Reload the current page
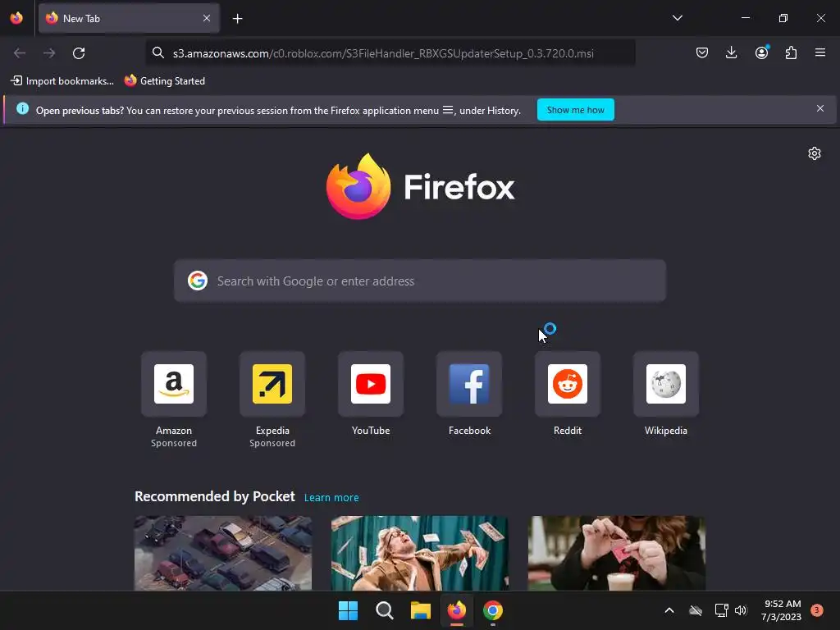This screenshot has height=630, width=840. 79,53
